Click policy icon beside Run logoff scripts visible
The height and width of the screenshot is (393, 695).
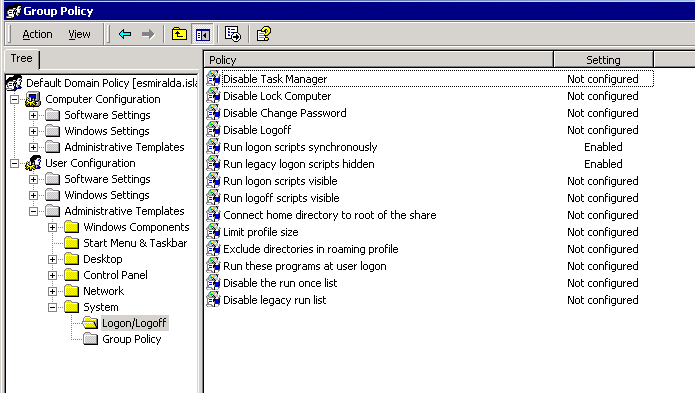click(213, 198)
